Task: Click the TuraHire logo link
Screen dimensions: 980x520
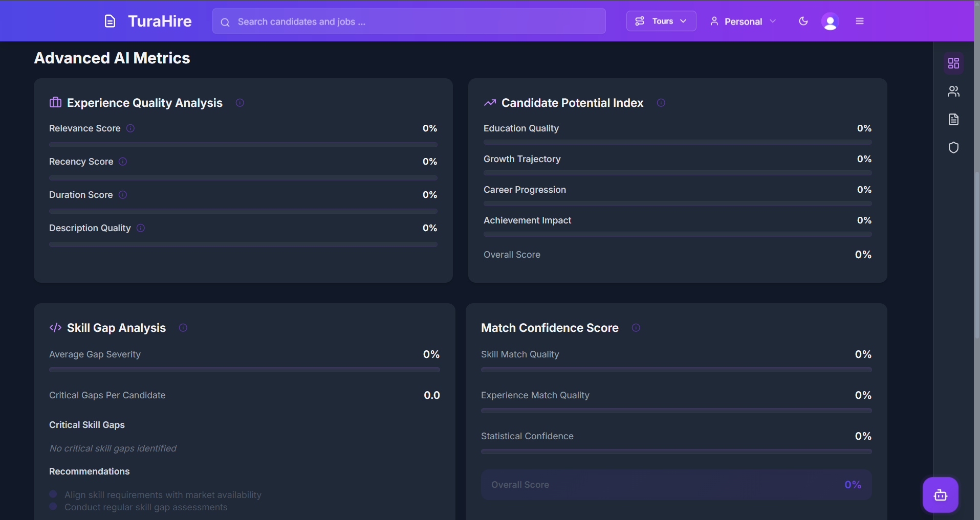Action: click(x=148, y=21)
